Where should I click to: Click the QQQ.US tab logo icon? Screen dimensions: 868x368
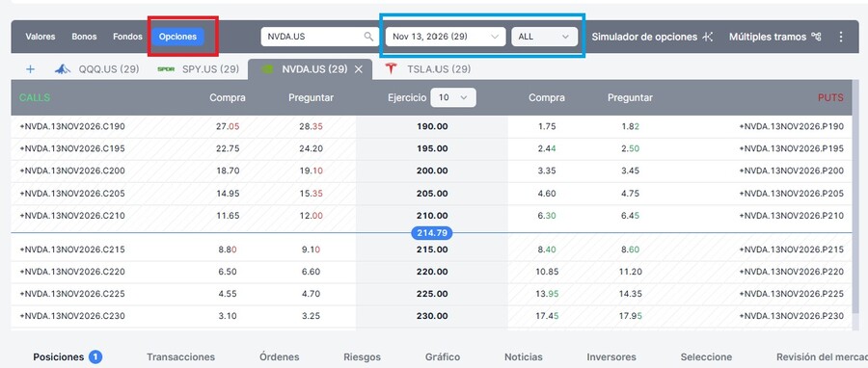63,69
